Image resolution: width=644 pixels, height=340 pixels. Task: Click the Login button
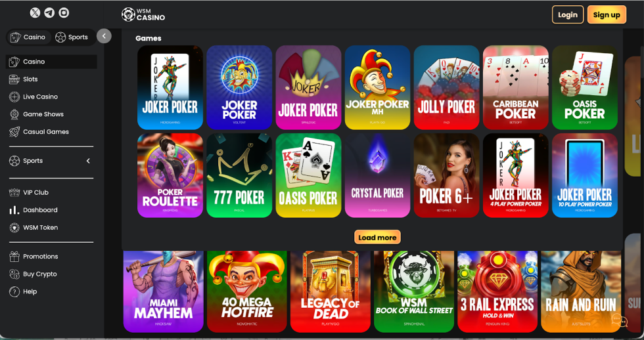coord(568,14)
